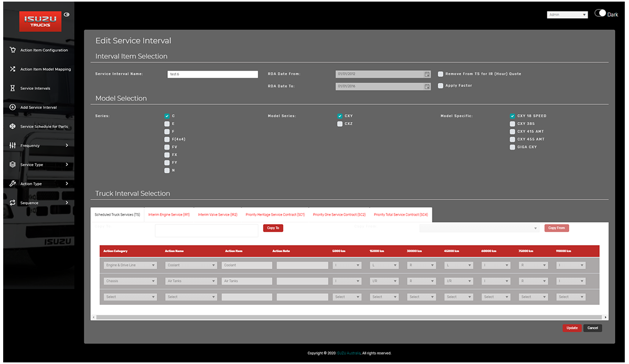This screenshot has width=629, height=364.
Task: Open Priority Total Service Contract (SC4) tab
Action: point(400,215)
